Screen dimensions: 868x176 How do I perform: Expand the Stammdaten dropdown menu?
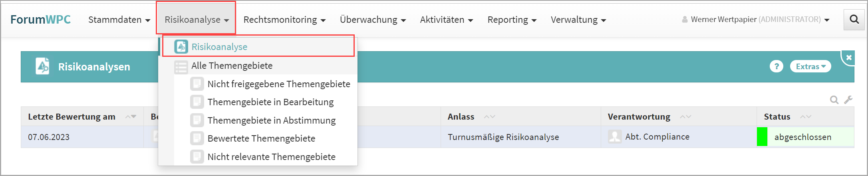pyautogui.click(x=119, y=20)
